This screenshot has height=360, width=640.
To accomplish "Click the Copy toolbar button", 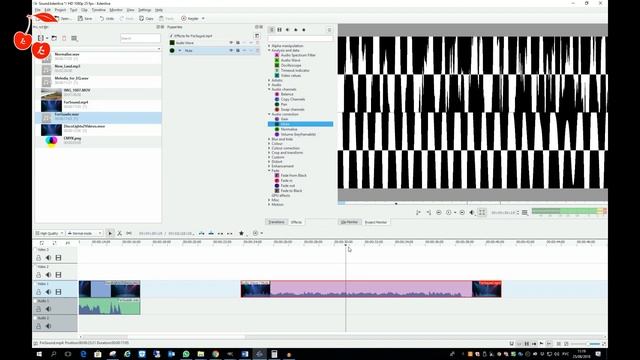I will tap(147, 18).
